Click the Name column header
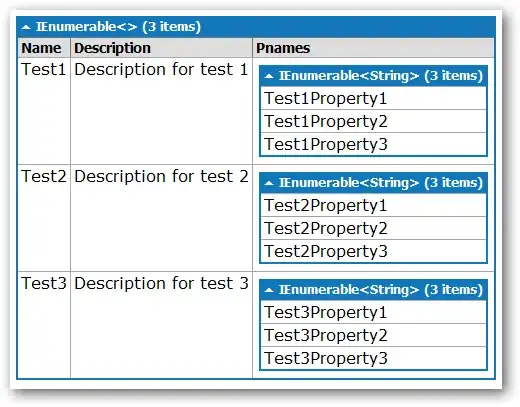 pyautogui.click(x=44, y=48)
